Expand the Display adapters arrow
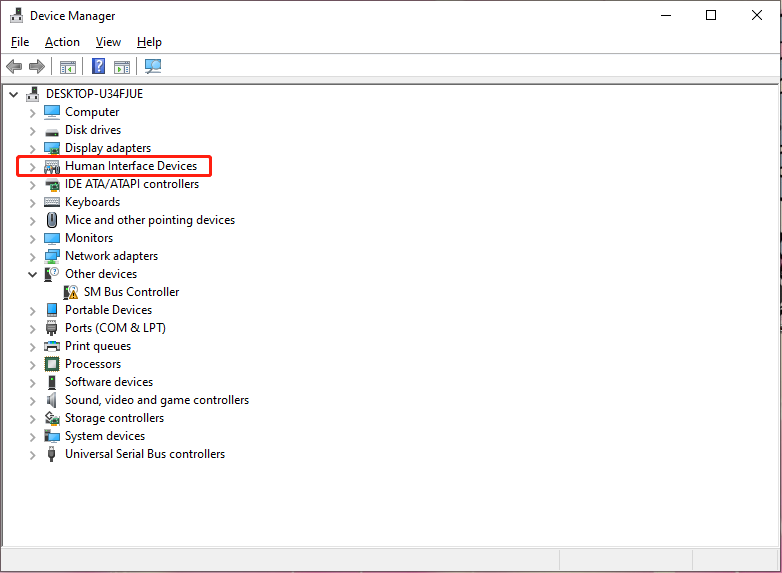Screen dimensions: 782x573 pyautogui.click(x=32, y=149)
